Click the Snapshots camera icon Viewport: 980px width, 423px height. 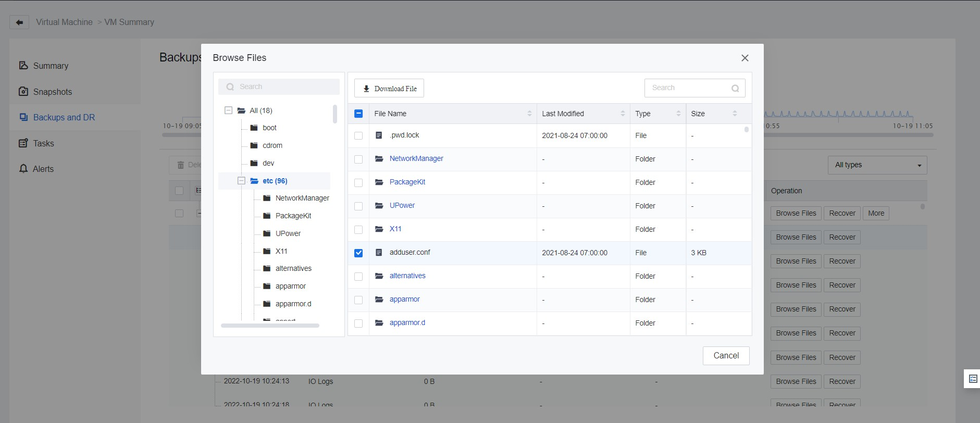23,92
